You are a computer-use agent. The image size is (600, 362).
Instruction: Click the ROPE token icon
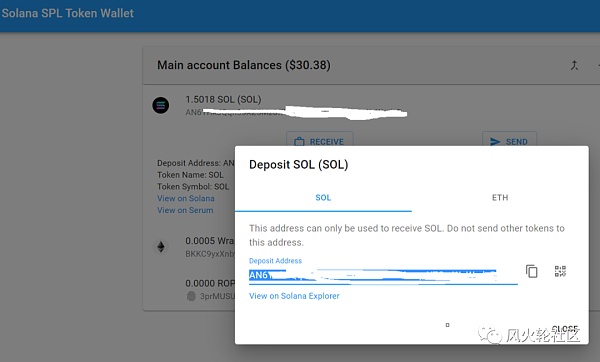191,296
